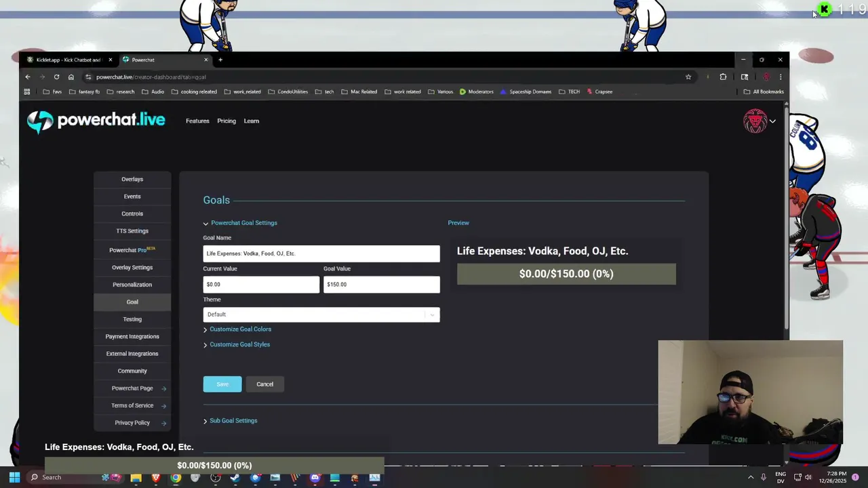Open the Chrome extensions puzzle icon
This screenshot has height=488, width=868.
[x=723, y=77]
